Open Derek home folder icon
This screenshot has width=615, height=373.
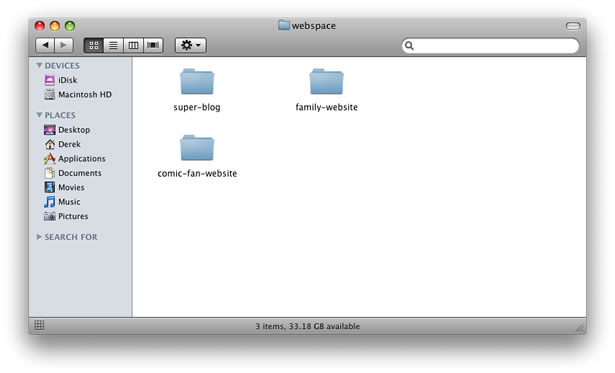click(x=49, y=144)
